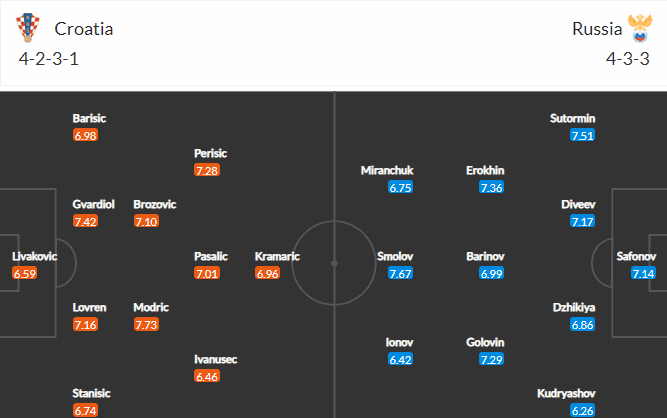Open the Croatia team name link

(84, 29)
